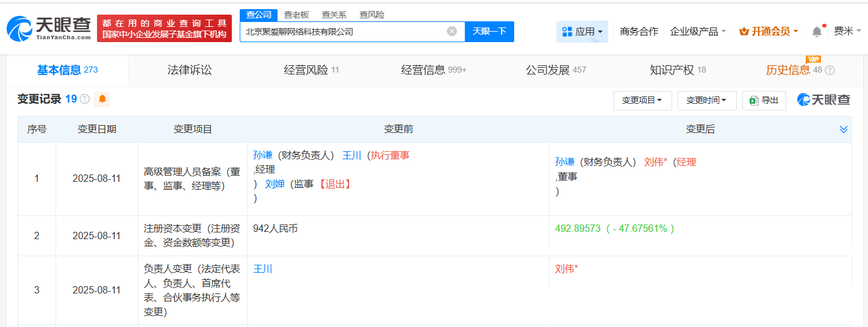Click the help icon next to 变更记录 19
Image resolution: width=868 pixels, height=327 pixels.
(x=85, y=99)
